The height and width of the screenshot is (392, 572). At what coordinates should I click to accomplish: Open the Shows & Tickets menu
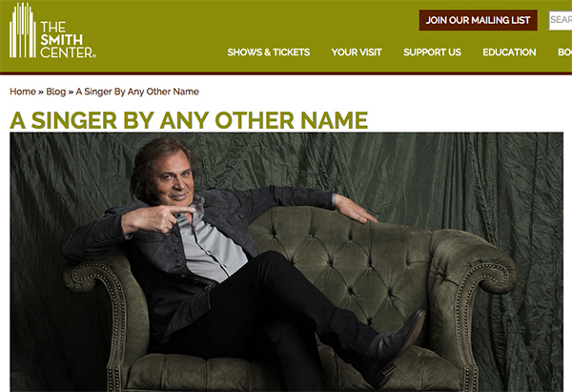click(x=269, y=52)
